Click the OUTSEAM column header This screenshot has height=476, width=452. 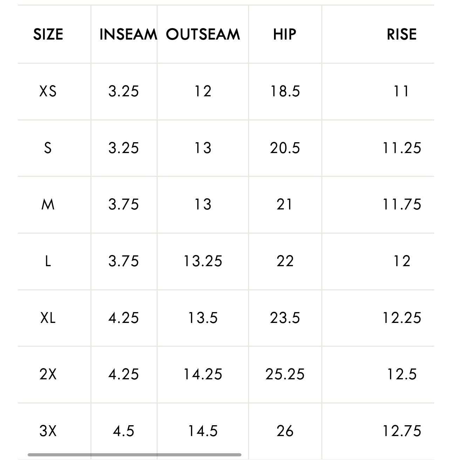(203, 34)
